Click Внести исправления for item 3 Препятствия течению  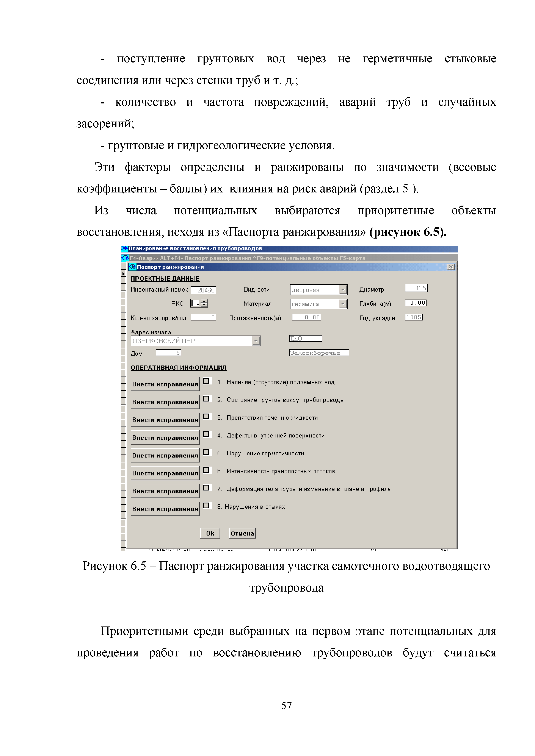tap(165, 420)
